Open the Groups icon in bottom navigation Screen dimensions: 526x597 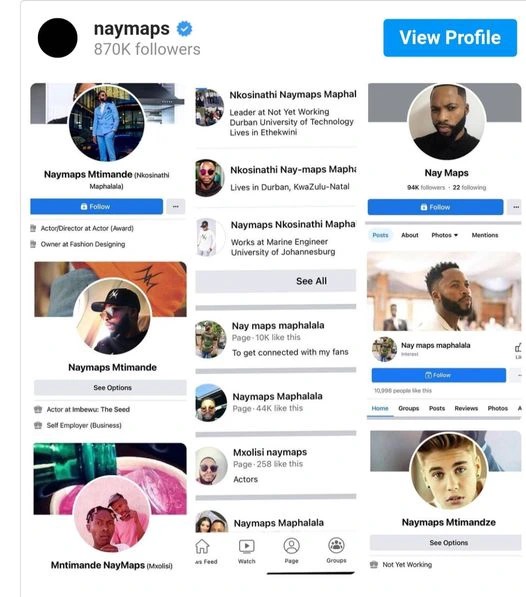(336, 546)
